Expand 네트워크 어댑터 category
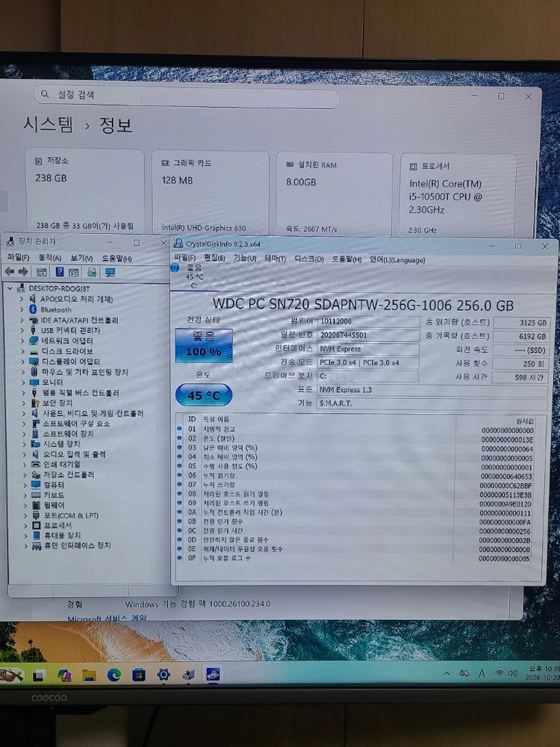Screen dimensions: 560x747 [x=22, y=341]
